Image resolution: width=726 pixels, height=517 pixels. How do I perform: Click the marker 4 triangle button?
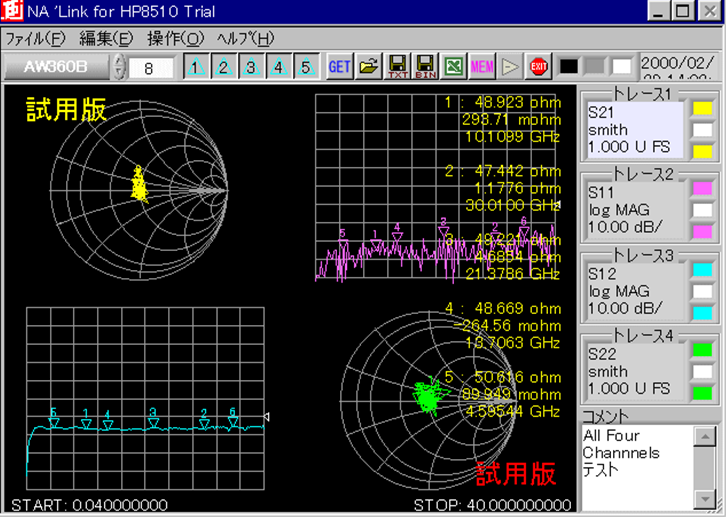(278, 67)
